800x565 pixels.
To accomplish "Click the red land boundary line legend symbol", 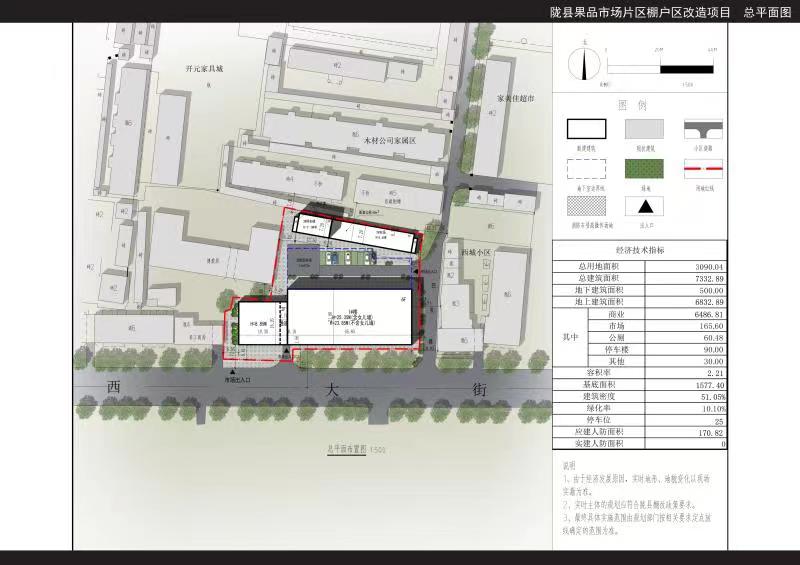I will point(702,167).
